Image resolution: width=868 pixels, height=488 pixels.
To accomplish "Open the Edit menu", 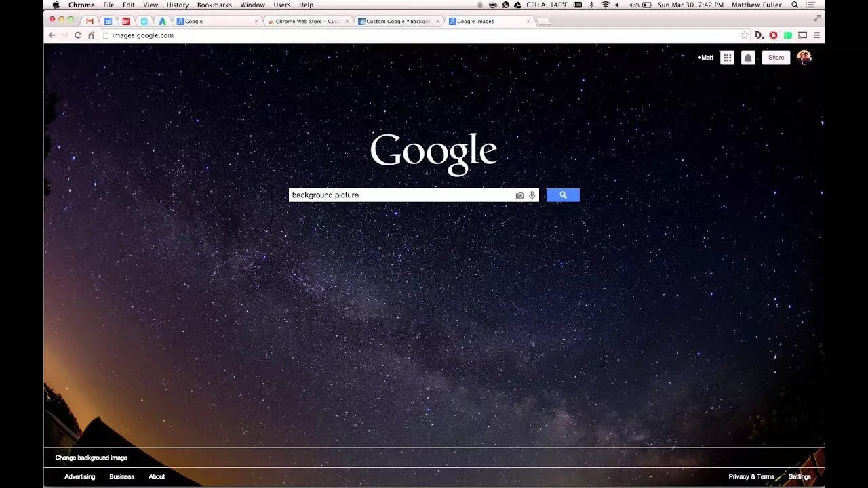I will coord(129,5).
